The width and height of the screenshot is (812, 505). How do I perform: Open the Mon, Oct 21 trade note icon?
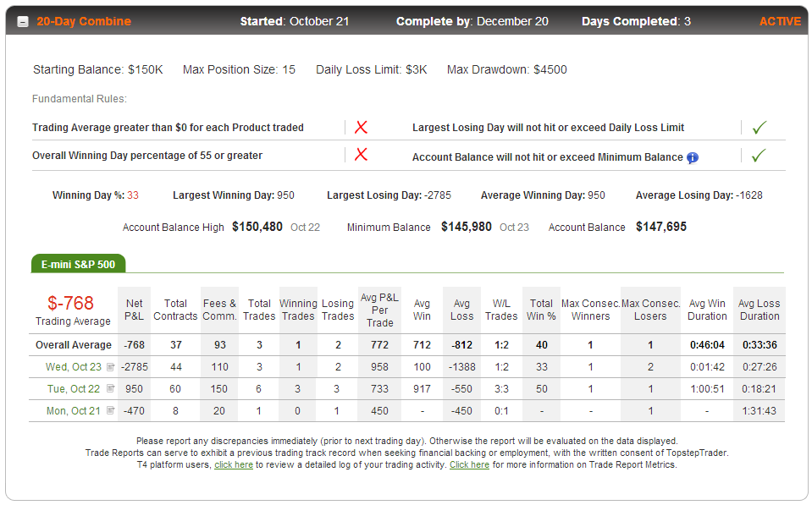click(110, 410)
